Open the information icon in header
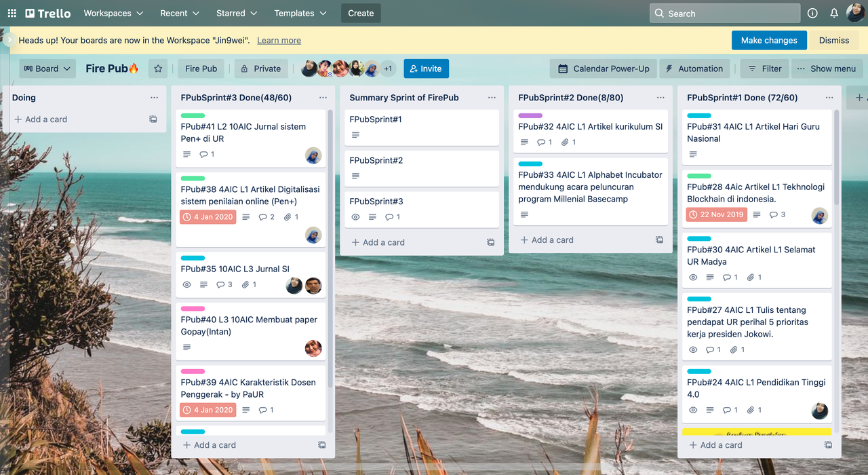This screenshot has height=475, width=868. coord(812,13)
